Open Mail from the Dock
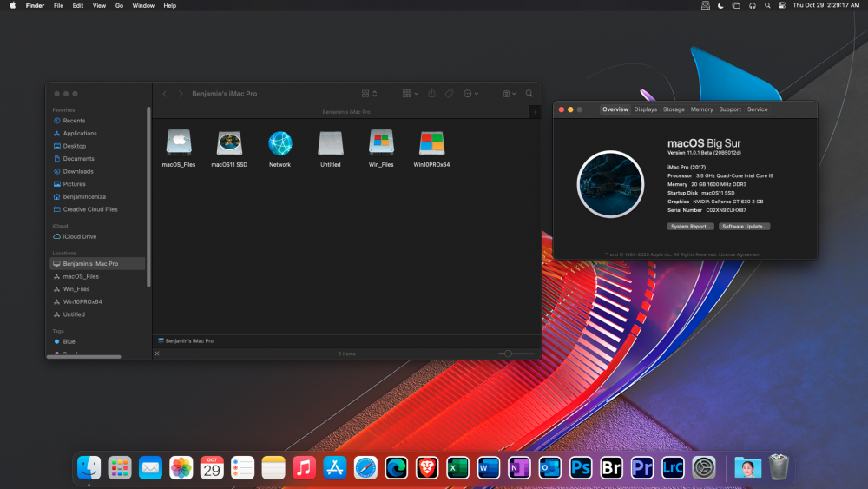This screenshot has height=489, width=868. (150, 468)
